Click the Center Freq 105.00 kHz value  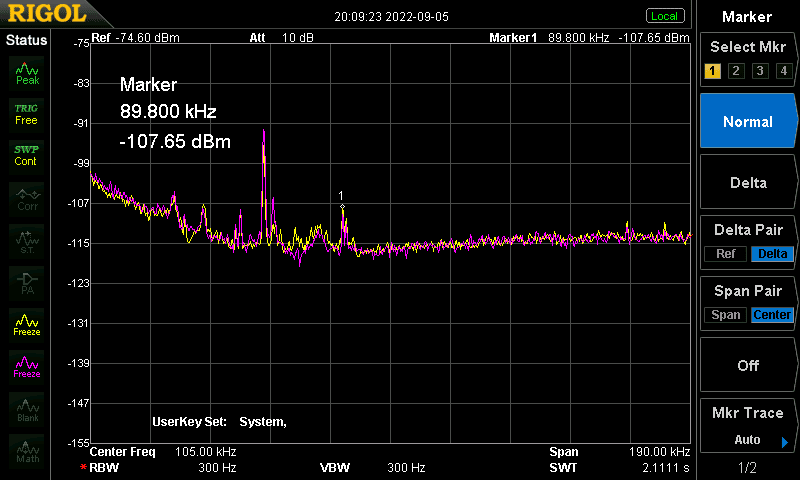[206, 452]
